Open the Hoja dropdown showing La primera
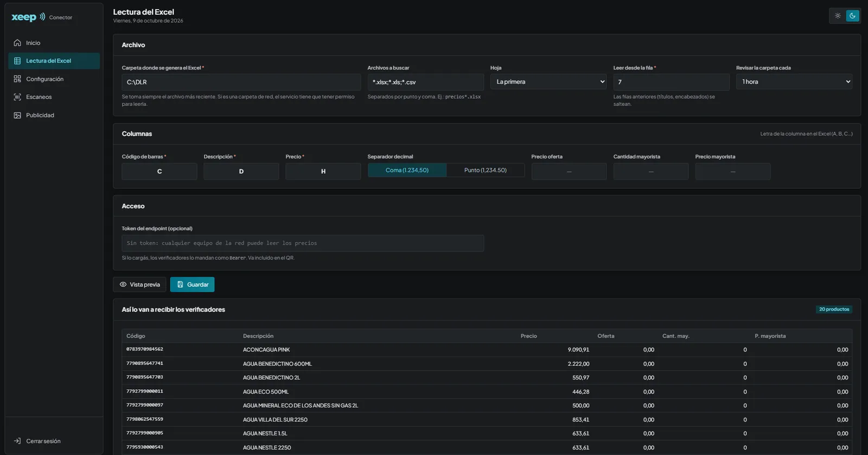This screenshot has height=455, width=868. [548, 82]
